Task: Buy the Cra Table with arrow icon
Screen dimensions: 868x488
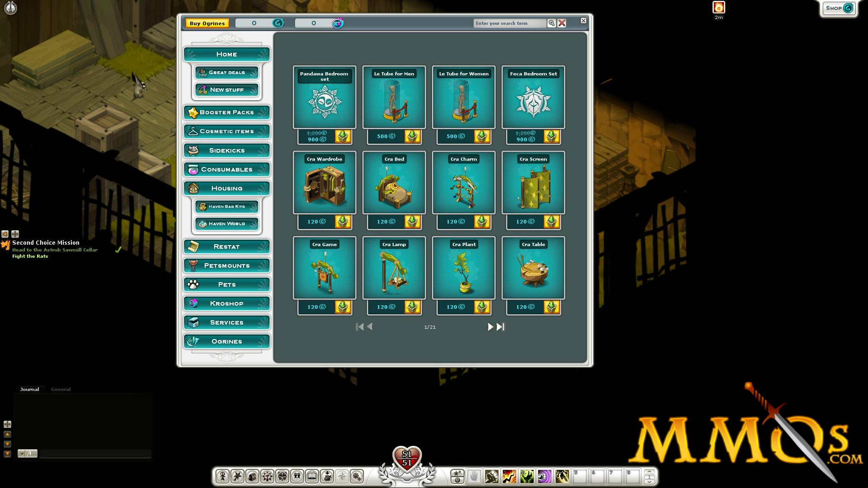Action: tap(552, 307)
